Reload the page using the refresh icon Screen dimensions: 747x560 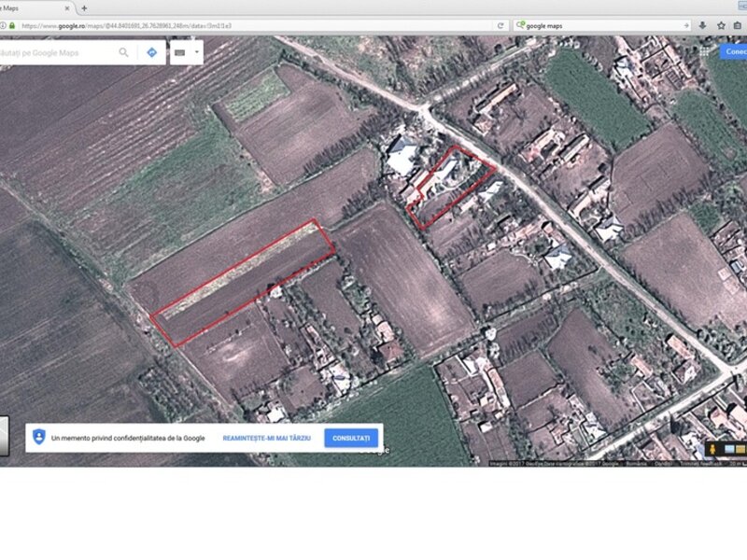tap(500, 25)
